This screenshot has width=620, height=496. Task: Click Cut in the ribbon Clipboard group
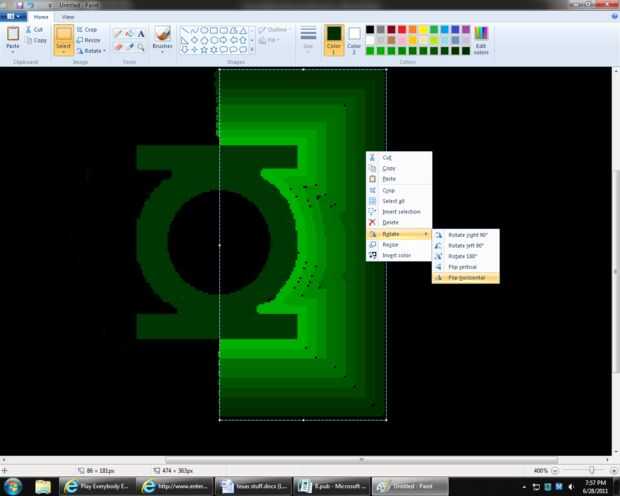pyautogui.click(x=34, y=30)
